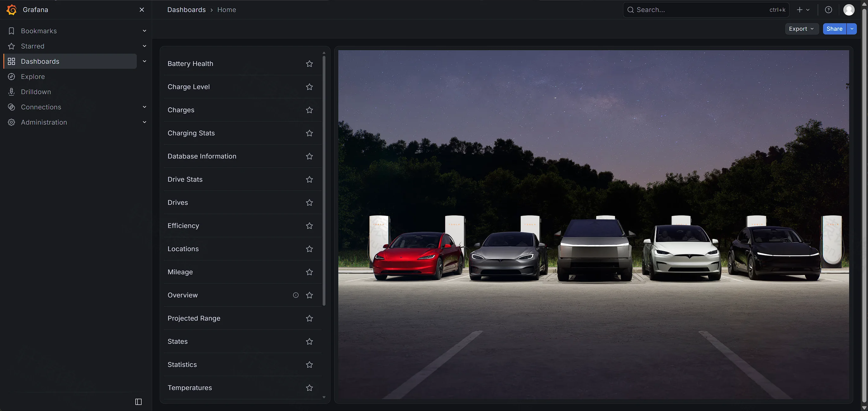Click the Search input field
This screenshot has width=868, height=411.
(706, 10)
